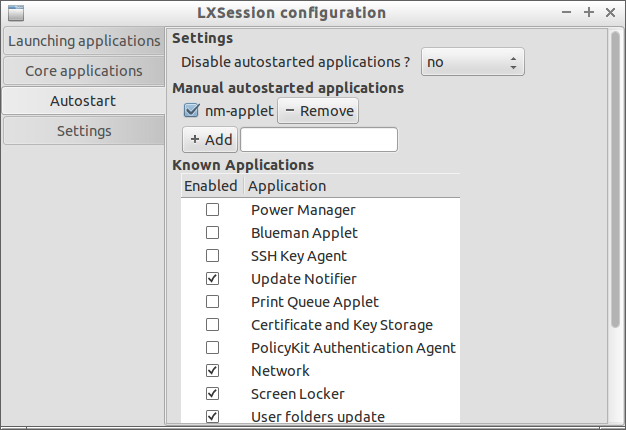Maximize the LXSession configuration window

tap(590, 13)
